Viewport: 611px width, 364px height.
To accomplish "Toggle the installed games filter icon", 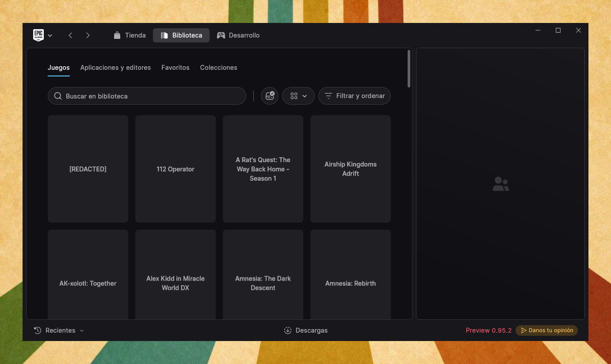I will [x=270, y=96].
